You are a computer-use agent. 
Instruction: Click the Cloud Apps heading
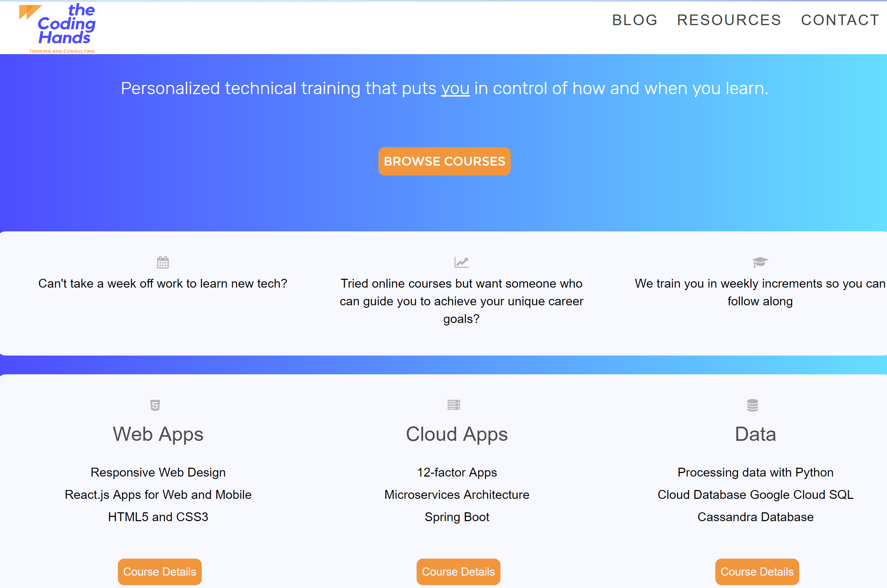pyautogui.click(x=457, y=434)
